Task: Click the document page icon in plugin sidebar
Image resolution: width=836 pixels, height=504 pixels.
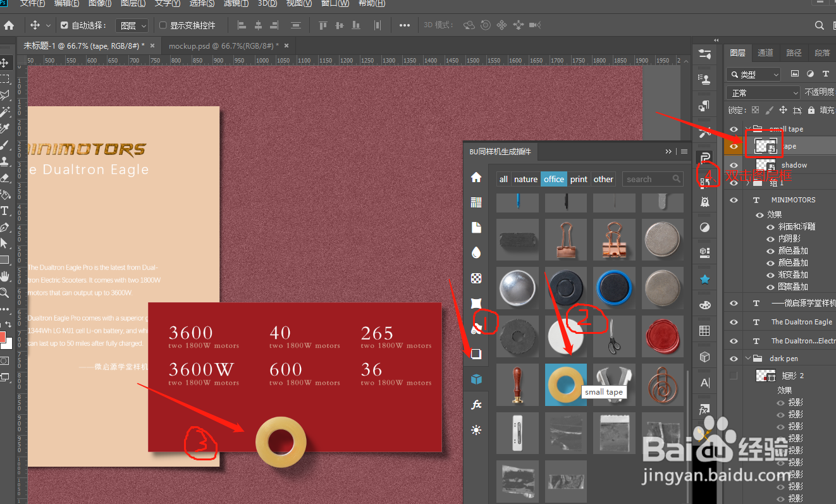Action: (476, 228)
